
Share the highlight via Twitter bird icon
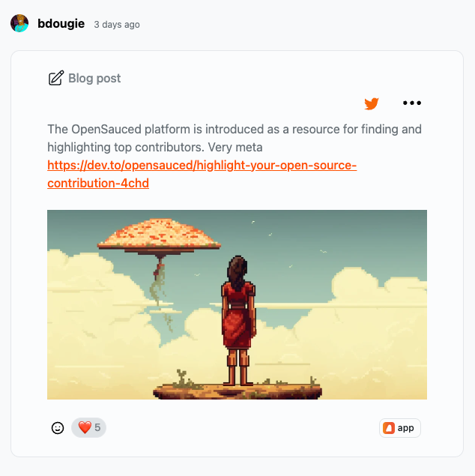pos(372,103)
